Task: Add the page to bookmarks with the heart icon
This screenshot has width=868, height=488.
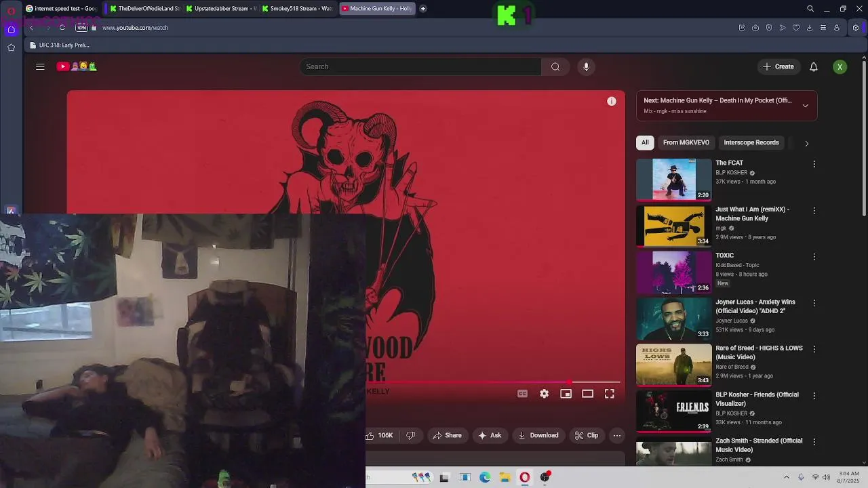Action: pyautogui.click(x=796, y=28)
